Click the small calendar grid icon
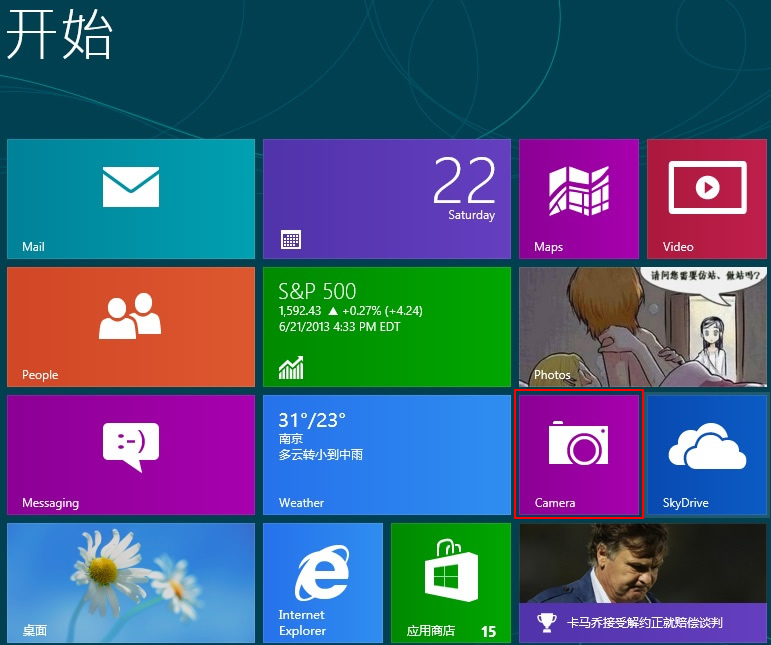The height and width of the screenshot is (645, 771). coord(291,240)
